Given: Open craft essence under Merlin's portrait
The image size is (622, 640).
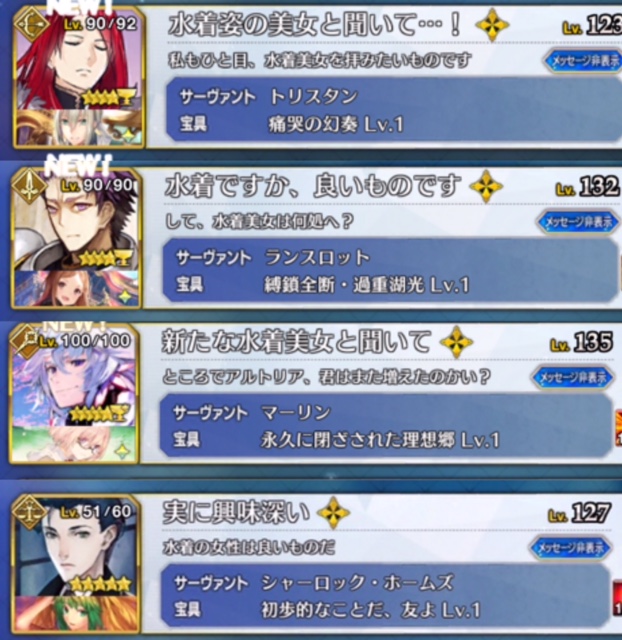Looking at the screenshot, I should [73, 444].
